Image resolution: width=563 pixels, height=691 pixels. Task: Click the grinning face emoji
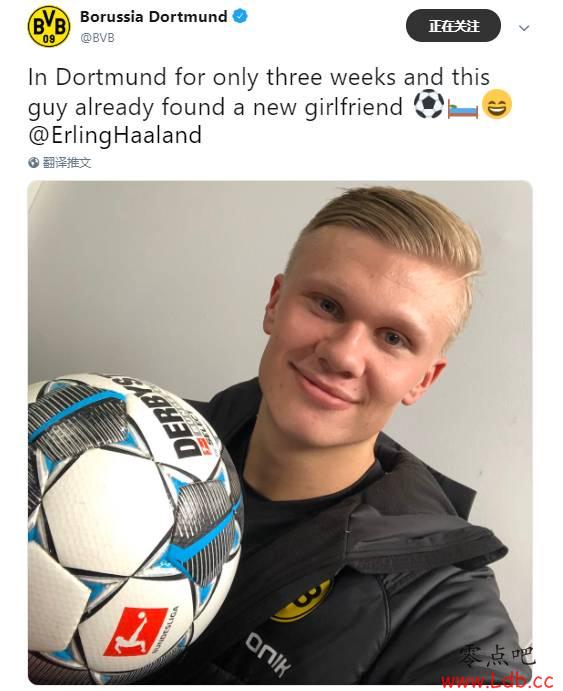tap(497, 105)
